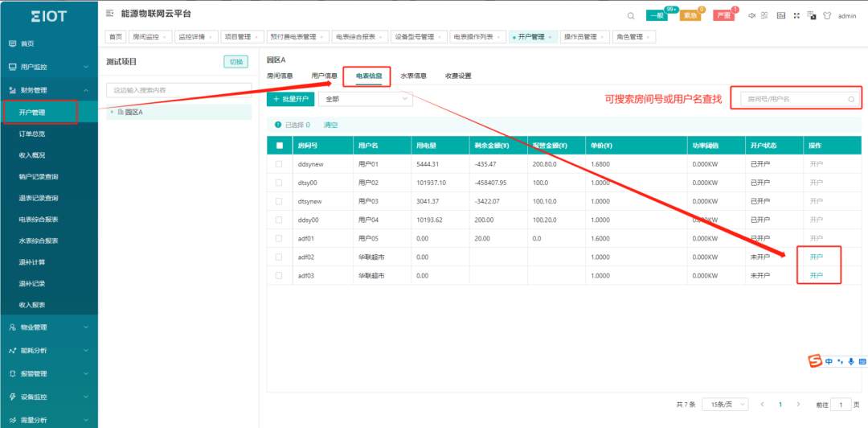Close the 项目管理 tab with its x

pos(256,37)
